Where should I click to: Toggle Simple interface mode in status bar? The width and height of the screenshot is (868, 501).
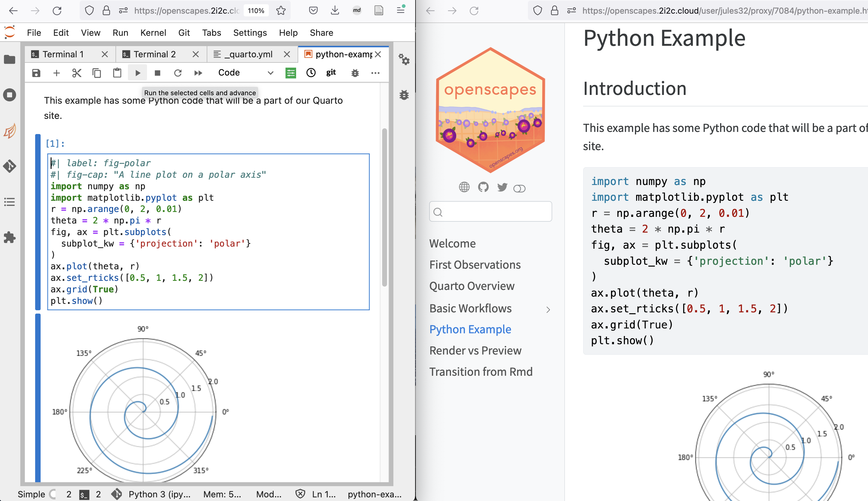point(52,494)
